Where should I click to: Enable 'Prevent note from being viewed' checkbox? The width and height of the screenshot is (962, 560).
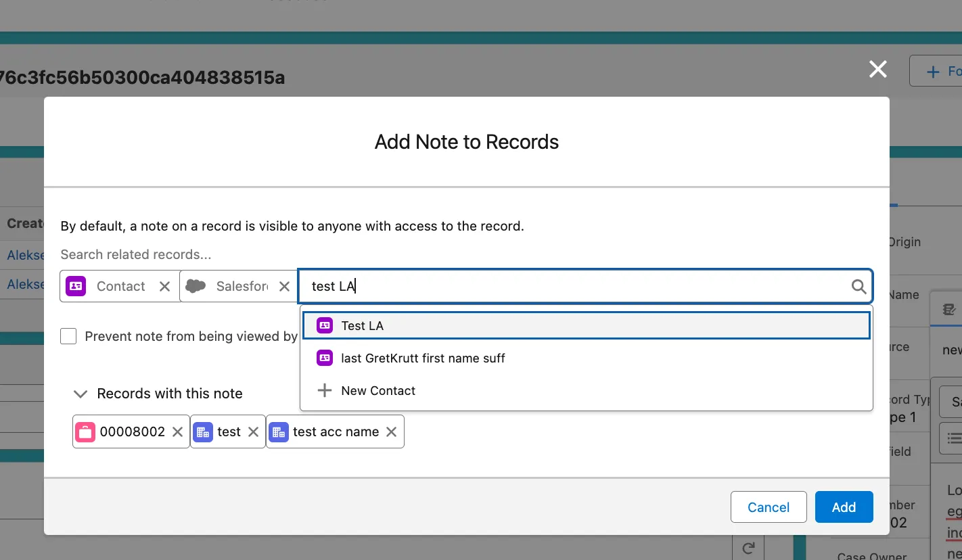[x=68, y=336]
